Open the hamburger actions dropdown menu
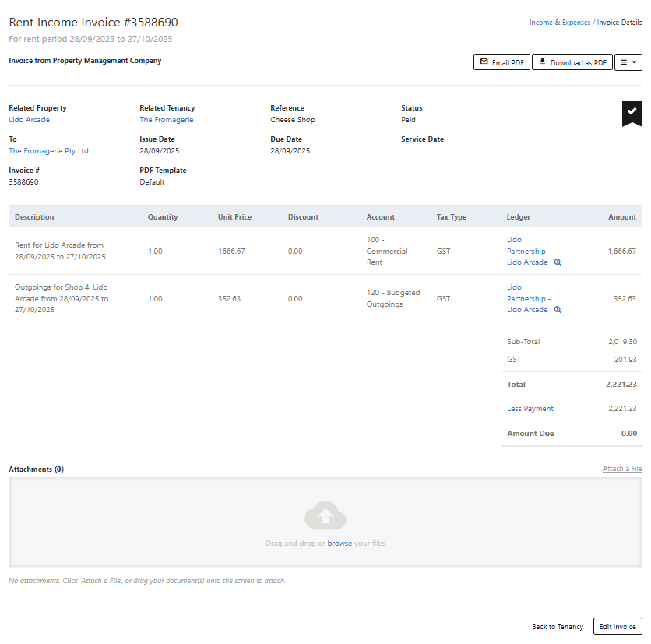The width and height of the screenshot is (651, 644). pos(628,62)
